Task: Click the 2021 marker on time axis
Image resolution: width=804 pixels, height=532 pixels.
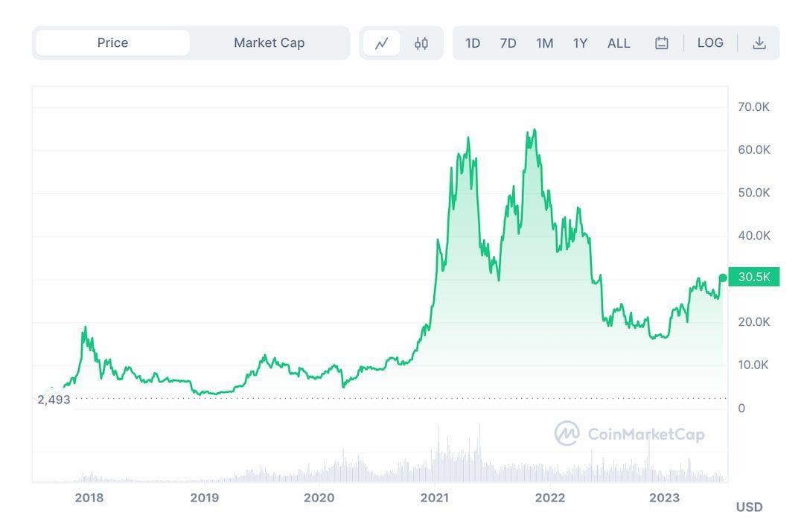Action: 435,498
